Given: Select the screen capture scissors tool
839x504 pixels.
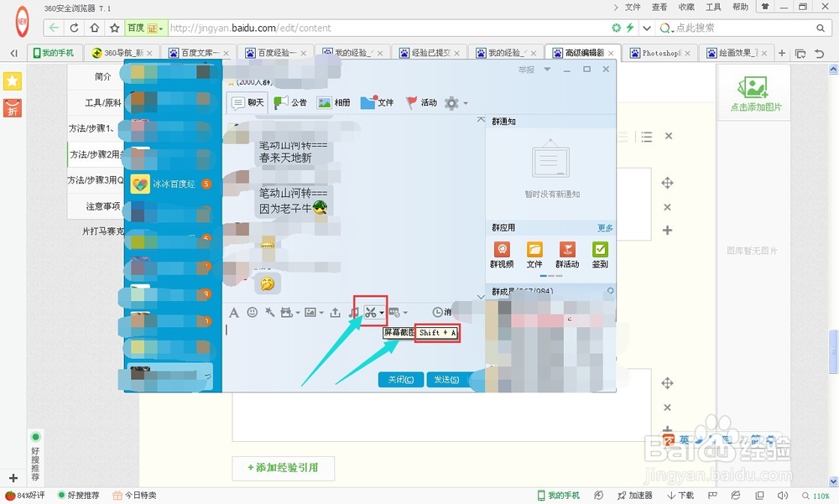Looking at the screenshot, I should [x=372, y=311].
